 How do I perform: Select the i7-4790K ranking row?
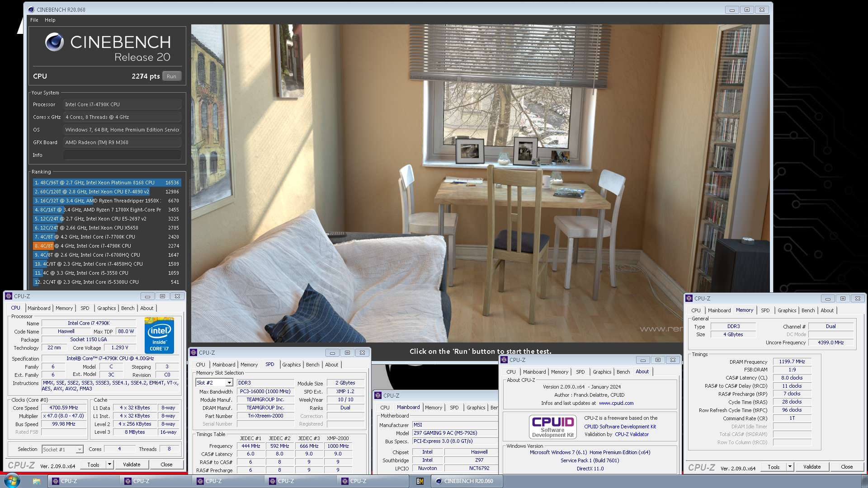click(x=107, y=246)
